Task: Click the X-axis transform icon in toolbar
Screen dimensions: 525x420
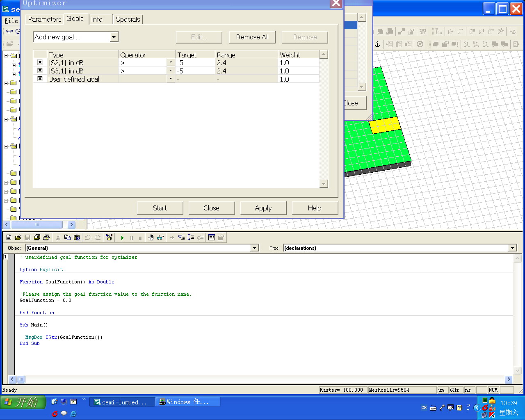Action: pyautogui.click(x=467, y=44)
